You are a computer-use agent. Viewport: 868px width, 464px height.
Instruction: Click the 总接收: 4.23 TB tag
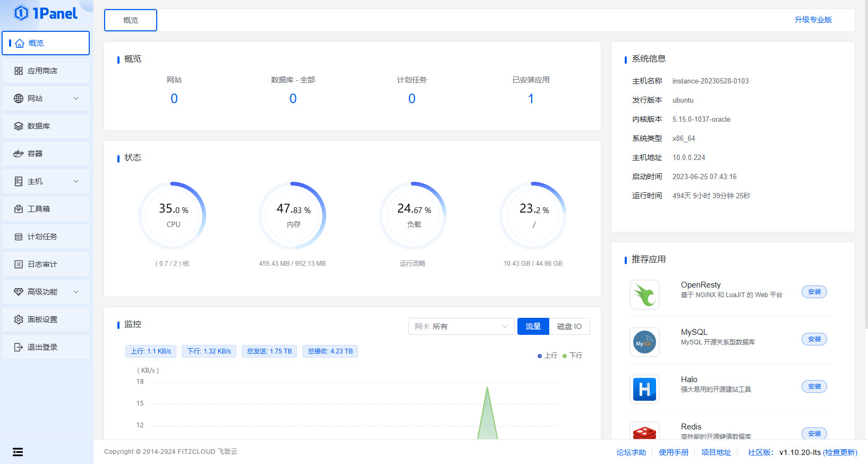tap(330, 351)
